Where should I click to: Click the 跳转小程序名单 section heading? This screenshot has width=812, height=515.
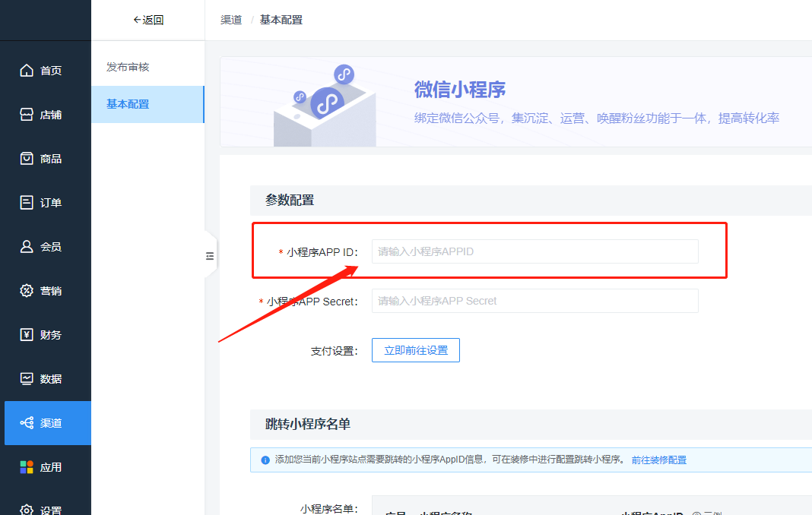(308, 424)
